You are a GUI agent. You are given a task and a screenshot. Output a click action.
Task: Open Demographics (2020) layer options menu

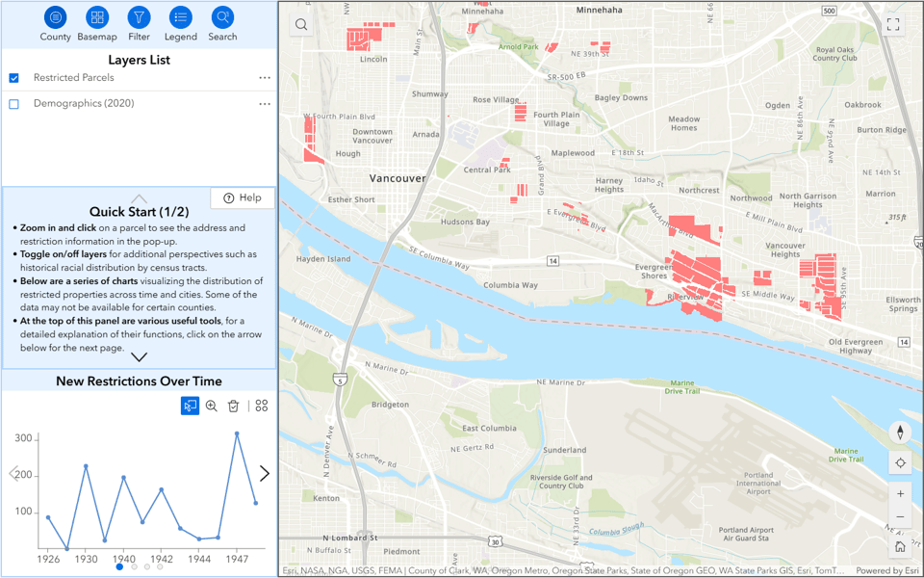click(265, 104)
